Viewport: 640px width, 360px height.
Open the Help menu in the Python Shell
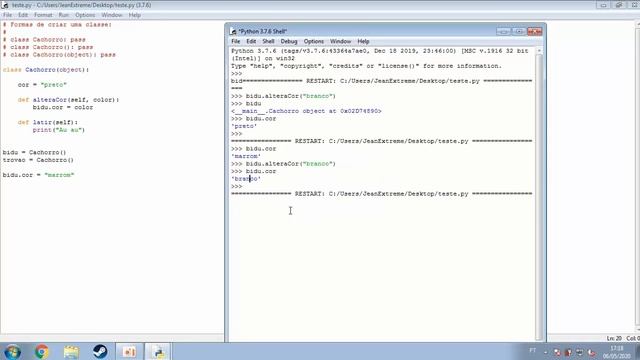363,41
